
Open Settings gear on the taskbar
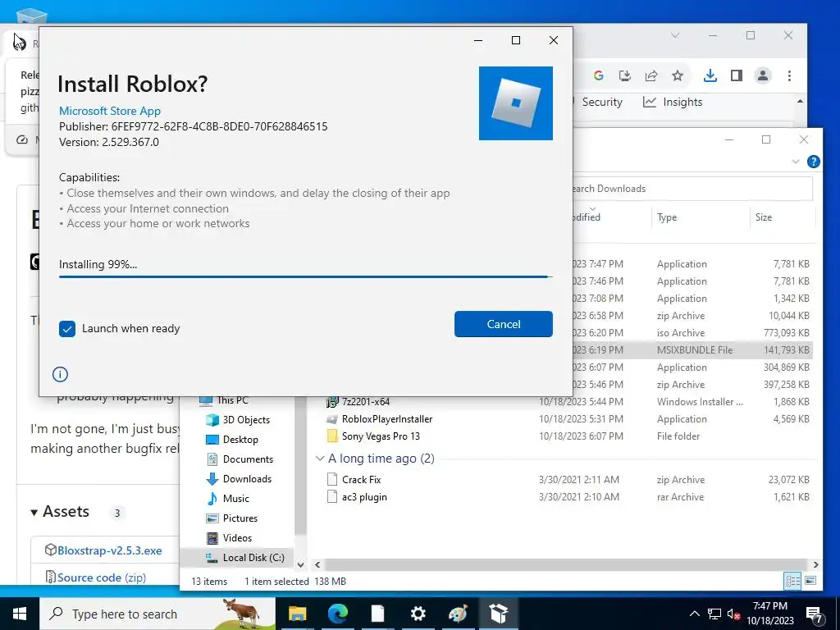418,614
